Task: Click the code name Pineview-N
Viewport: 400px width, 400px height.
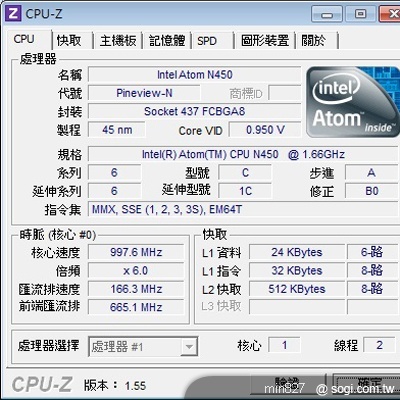Action: (x=144, y=93)
